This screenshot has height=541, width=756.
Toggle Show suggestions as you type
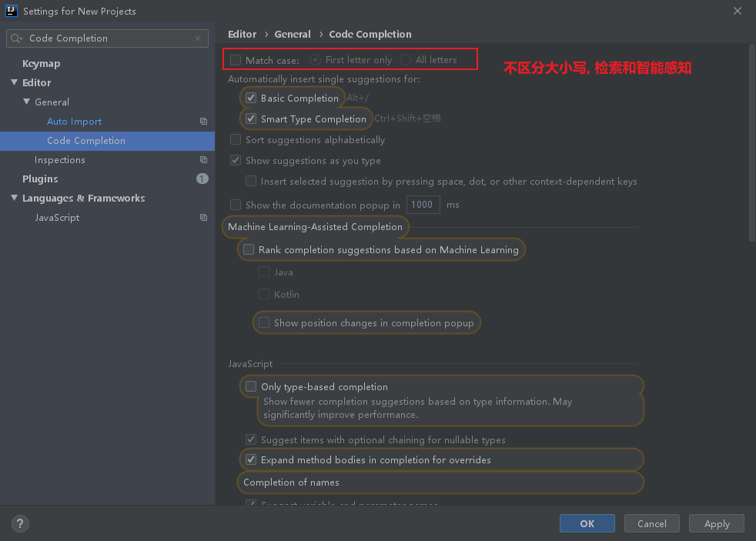(x=236, y=160)
